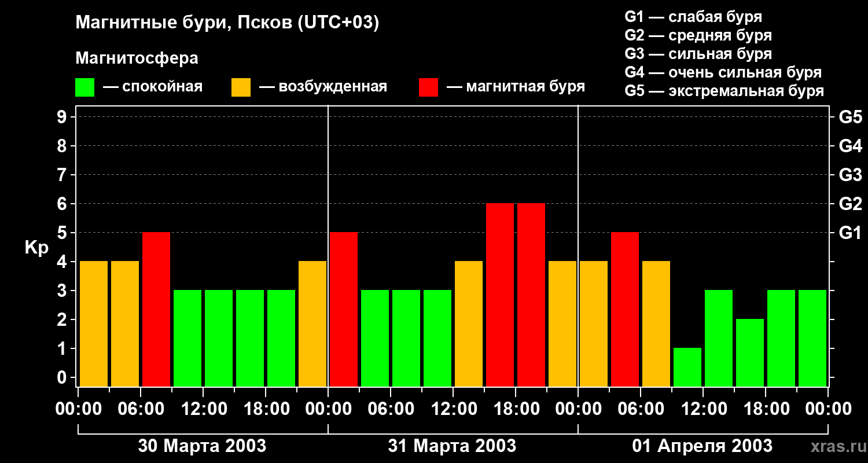Click the '18:00' time label under 31 Марта
This screenshot has width=868, height=463.
point(516,409)
